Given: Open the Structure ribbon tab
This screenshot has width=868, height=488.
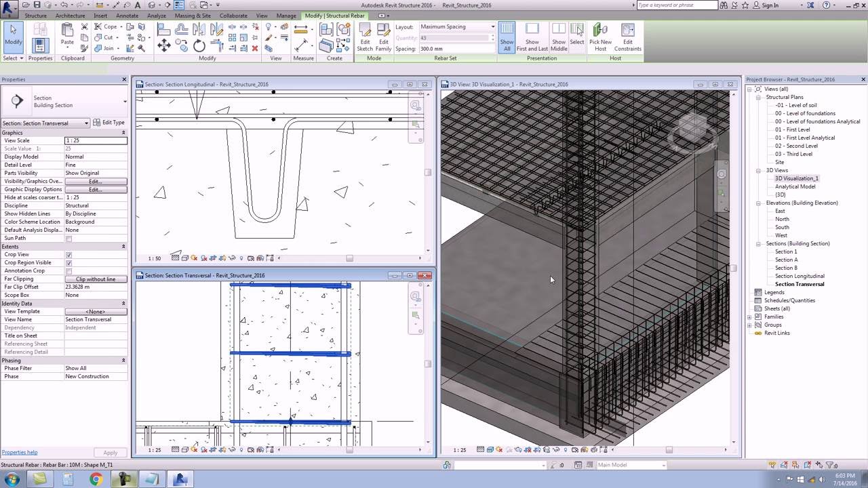Looking at the screenshot, I should pyautogui.click(x=35, y=16).
